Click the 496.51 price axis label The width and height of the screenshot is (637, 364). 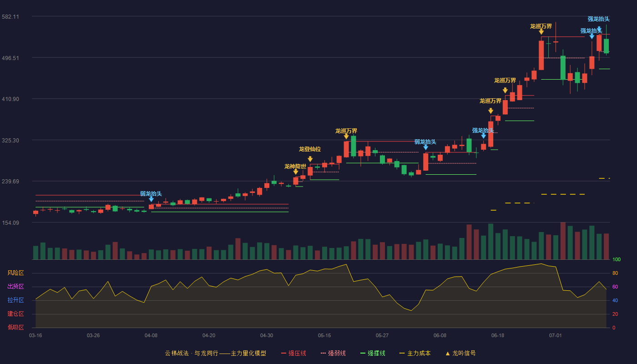pyautogui.click(x=10, y=58)
